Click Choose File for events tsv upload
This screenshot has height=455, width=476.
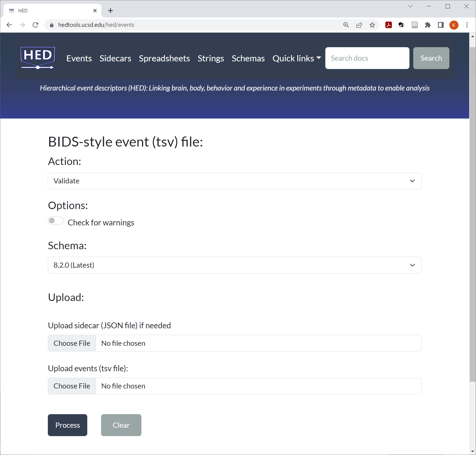[x=72, y=386]
